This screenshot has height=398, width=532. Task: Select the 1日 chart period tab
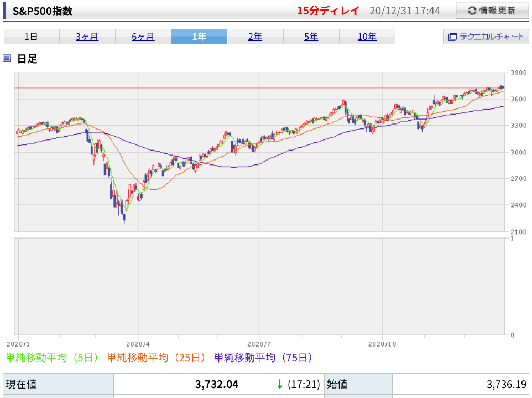(x=31, y=37)
